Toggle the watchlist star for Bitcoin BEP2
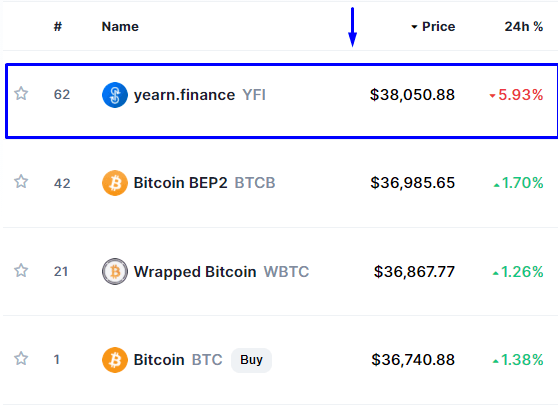This screenshot has height=406, width=558. coord(21,181)
